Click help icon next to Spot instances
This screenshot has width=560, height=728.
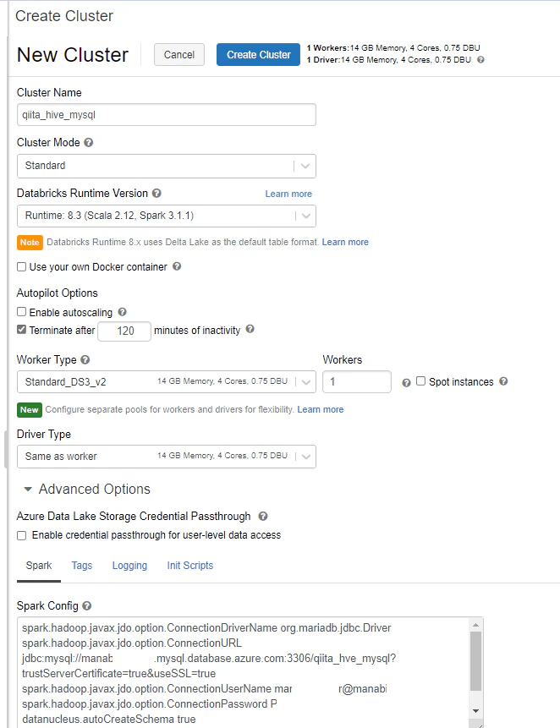click(x=503, y=381)
